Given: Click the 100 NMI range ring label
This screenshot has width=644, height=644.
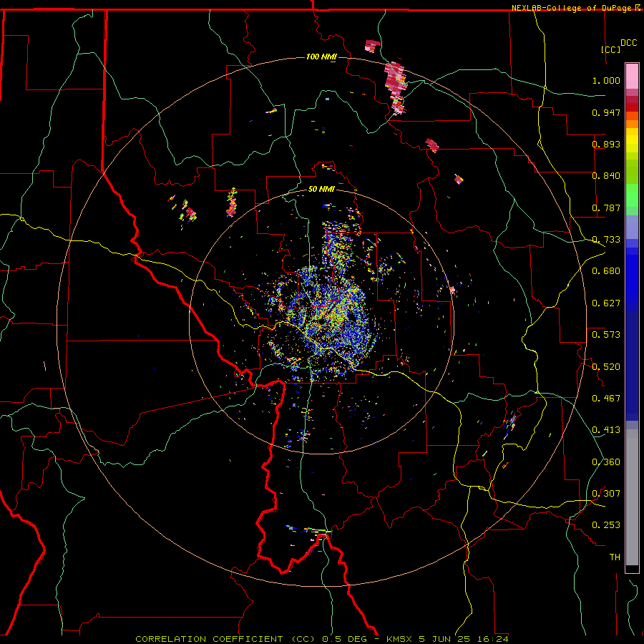Looking at the screenshot, I should tap(321, 57).
